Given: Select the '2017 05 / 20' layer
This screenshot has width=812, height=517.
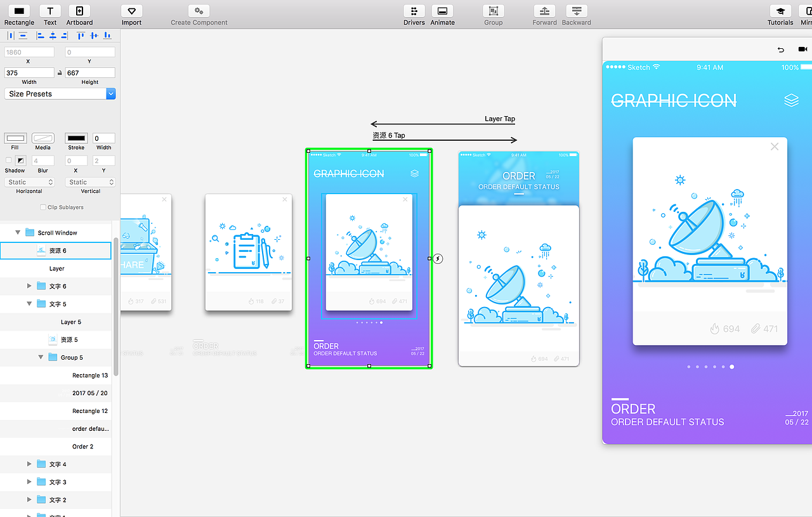Looking at the screenshot, I should coord(56,393).
